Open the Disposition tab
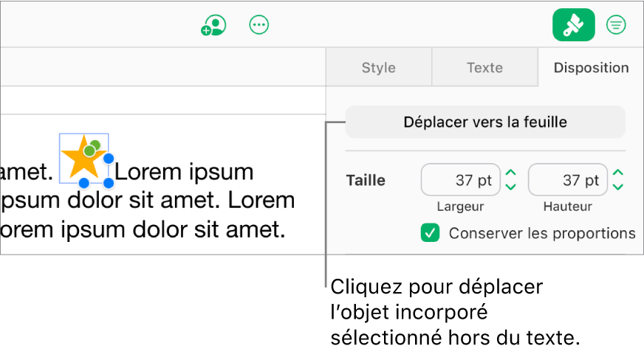 click(591, 68)
